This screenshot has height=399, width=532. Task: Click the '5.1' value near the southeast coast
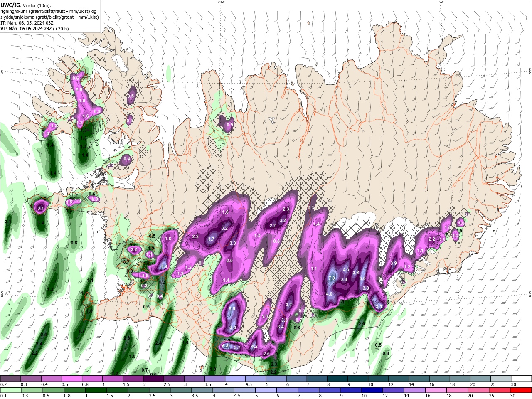pos(379,307)
